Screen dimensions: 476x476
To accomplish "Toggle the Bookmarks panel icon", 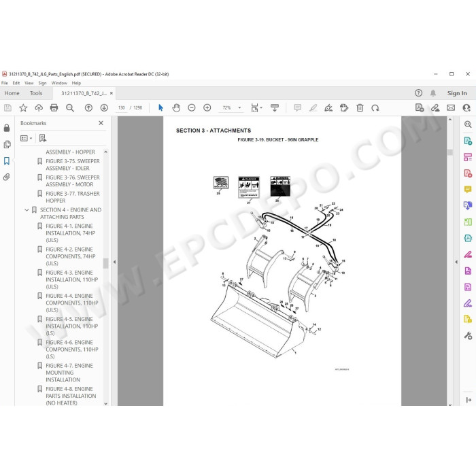I will pos(7,160).
